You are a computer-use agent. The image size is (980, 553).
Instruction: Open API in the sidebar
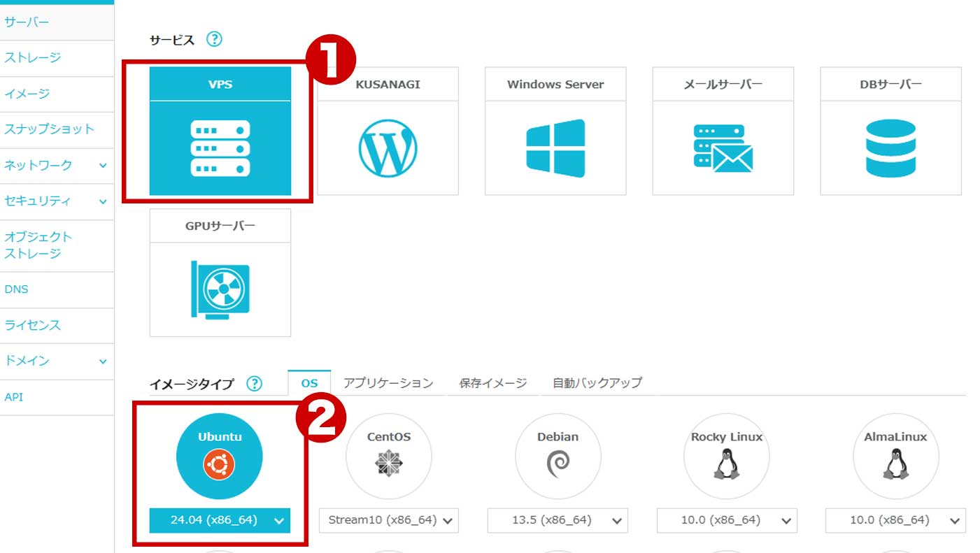(x=57, y=397)
